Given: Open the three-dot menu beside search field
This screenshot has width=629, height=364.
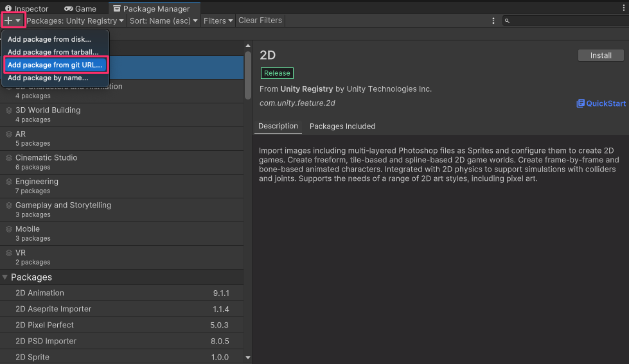Looking at the screenshot, I should 493,21.
